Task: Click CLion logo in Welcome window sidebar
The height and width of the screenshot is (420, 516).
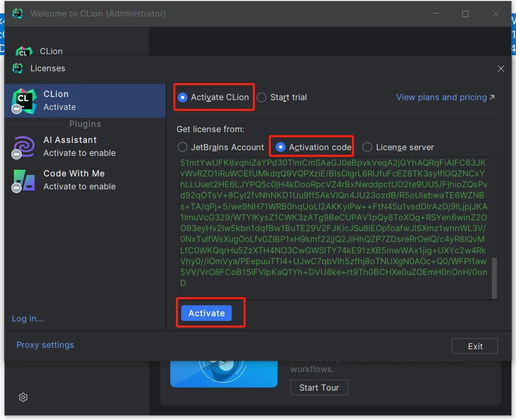Action: (x=24, y=52)
